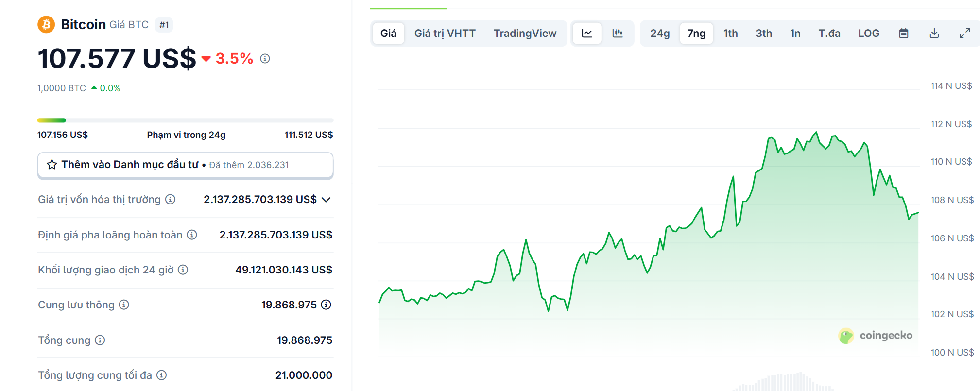Switch to TradingView tab

click(x=525, y=33)
